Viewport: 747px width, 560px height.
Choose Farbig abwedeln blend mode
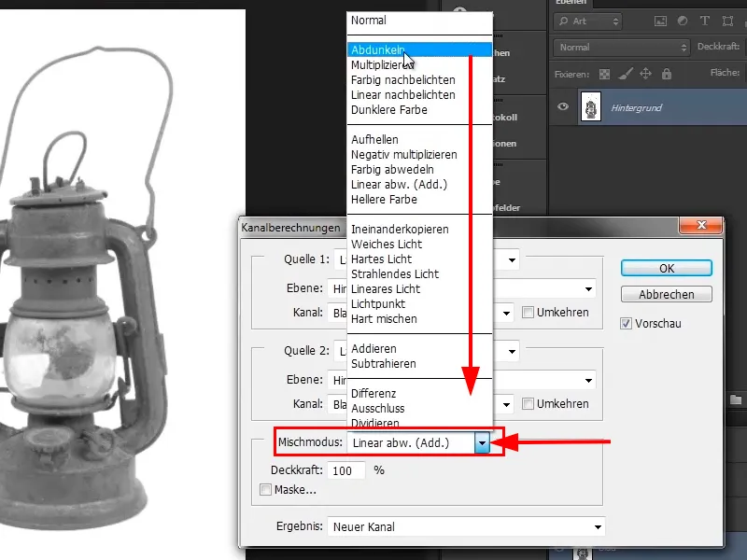pyautogui.click(x=419, y=170)
